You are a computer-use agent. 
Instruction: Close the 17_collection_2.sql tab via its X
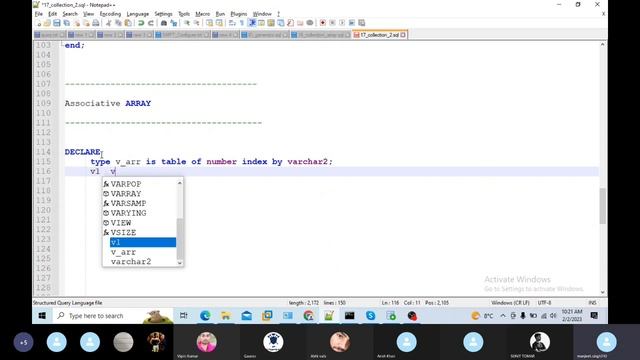tap(403, 35)
